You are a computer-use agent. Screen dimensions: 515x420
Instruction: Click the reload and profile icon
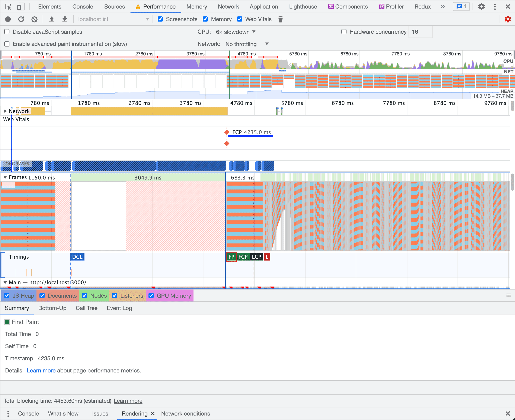pyautogui.click(x=21, y=19)
